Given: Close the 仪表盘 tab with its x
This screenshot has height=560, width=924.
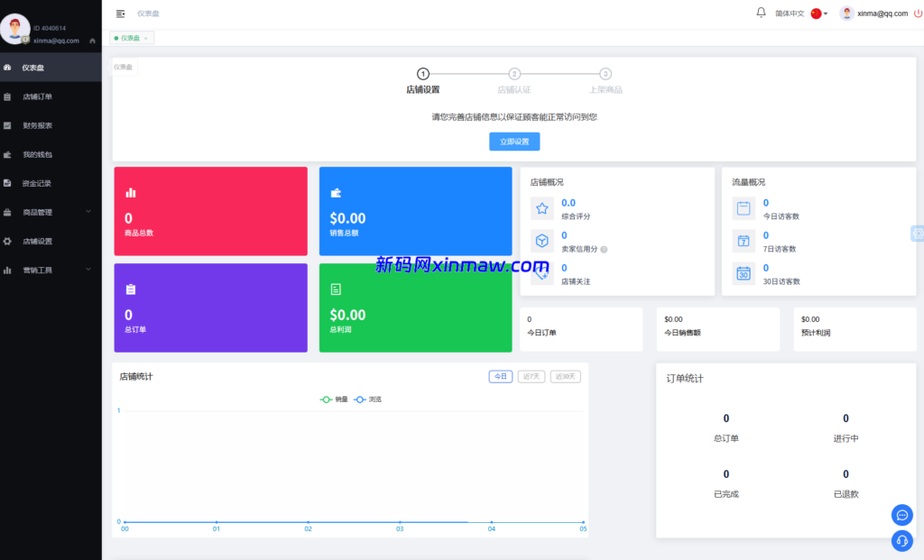Looking at the screenshot, I should (x=145, y=38).
